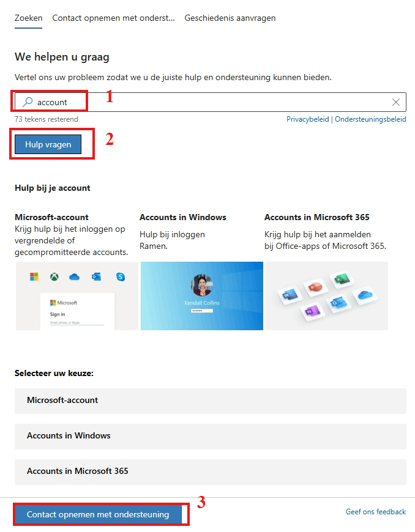Select the Accounts in Windows choice option
Viewport: 415px width, 532px height.
click(x=210, y=437)
